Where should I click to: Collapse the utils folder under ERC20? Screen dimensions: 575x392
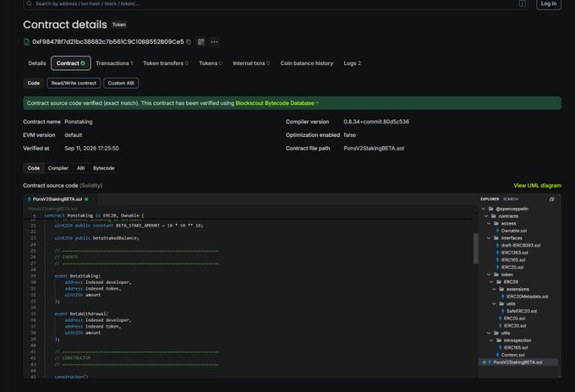(x=494, y=303)
